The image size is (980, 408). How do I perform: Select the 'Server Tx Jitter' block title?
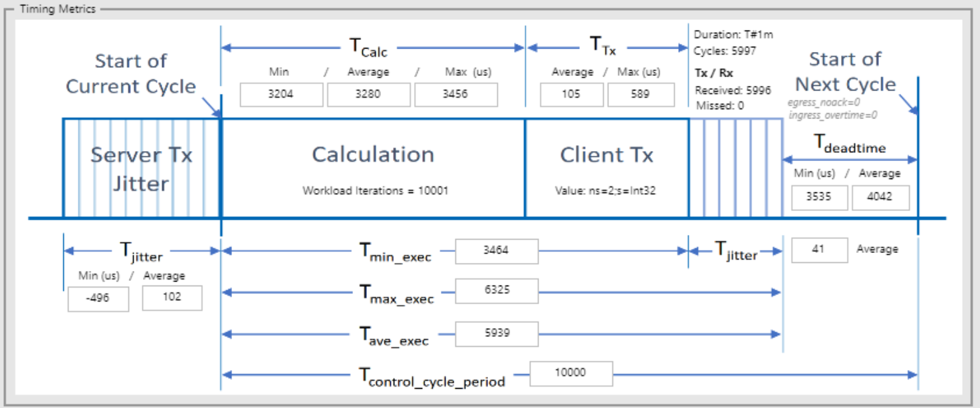pos(141,169)
